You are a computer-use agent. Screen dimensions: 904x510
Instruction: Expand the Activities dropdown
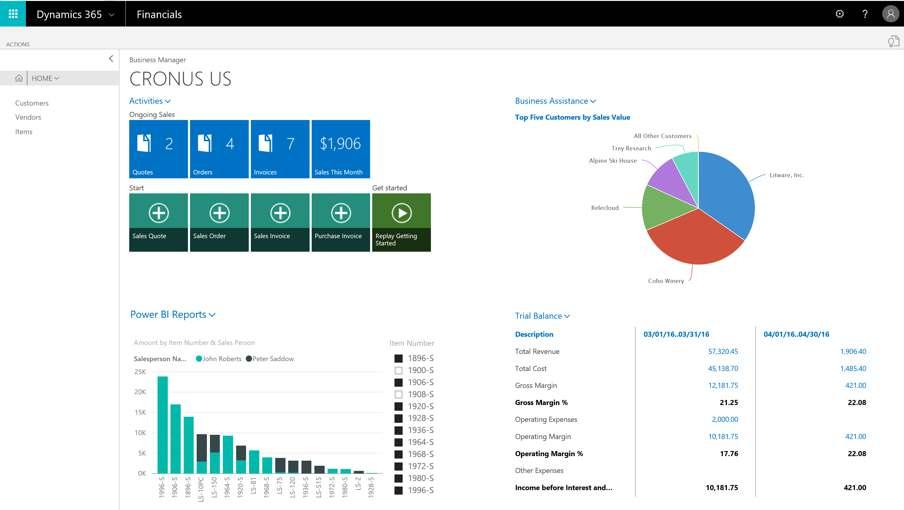(x=150, y=101)
